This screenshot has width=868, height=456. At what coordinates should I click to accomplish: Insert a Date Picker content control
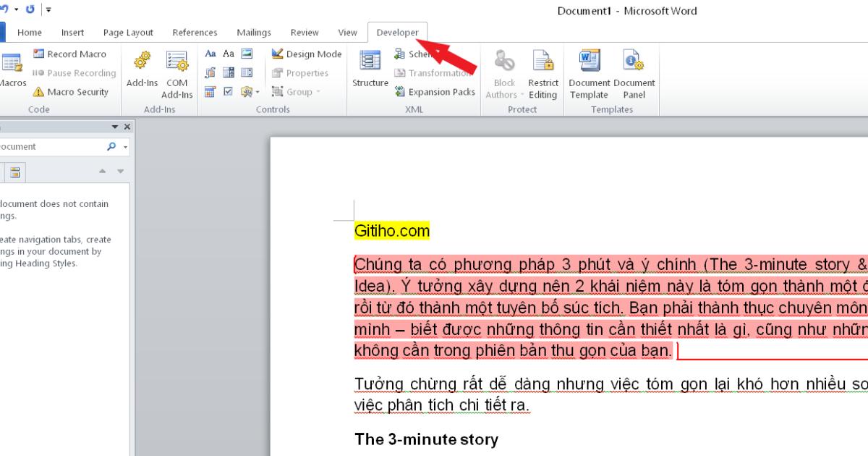[208, 92]
